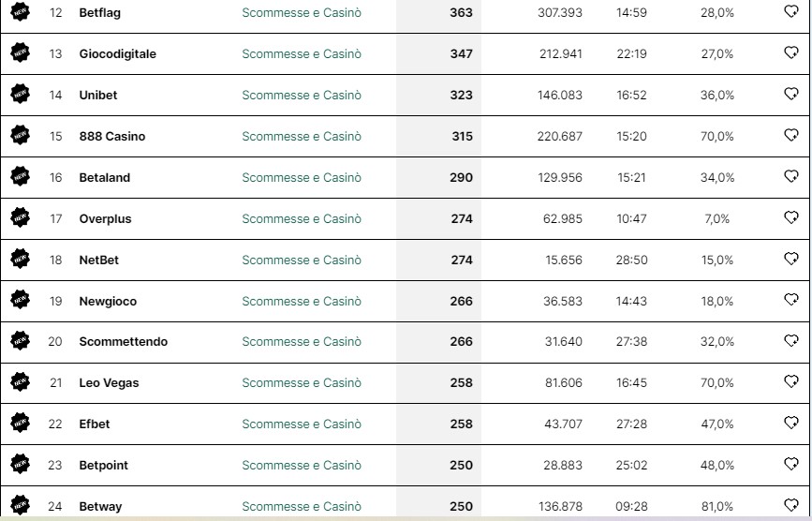Open Scommesse e Casinò category for Leo Vegas
812x521 pixels.
click(302, 382)
